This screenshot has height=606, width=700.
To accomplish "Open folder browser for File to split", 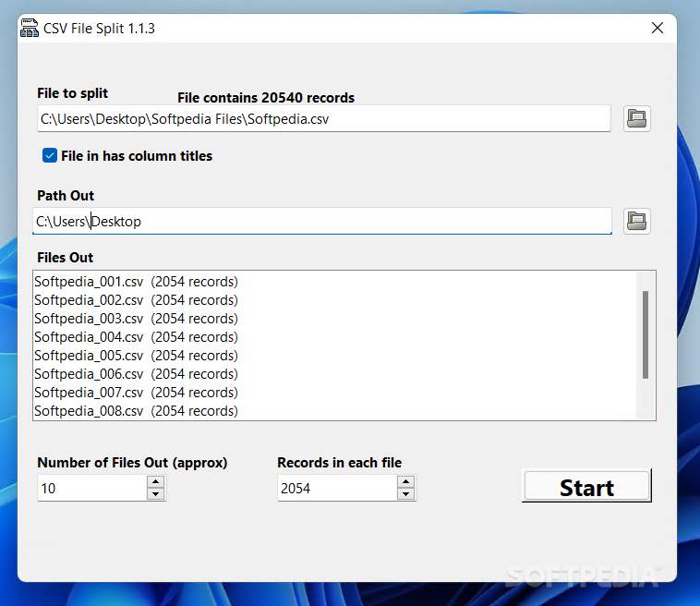I will click(636, 119).
